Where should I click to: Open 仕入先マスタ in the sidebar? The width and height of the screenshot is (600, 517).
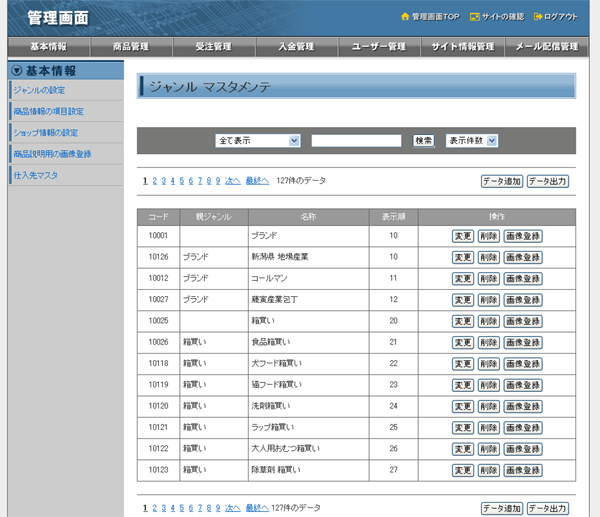pyautogui.click(x=35, y=175)
